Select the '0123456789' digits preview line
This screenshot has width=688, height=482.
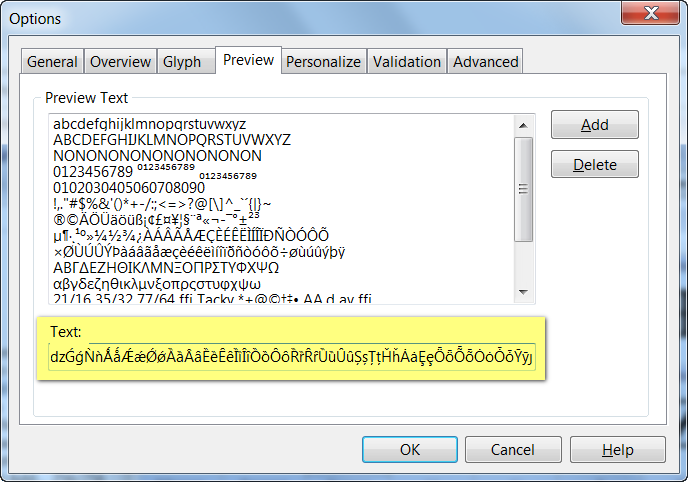click(155, 171)
